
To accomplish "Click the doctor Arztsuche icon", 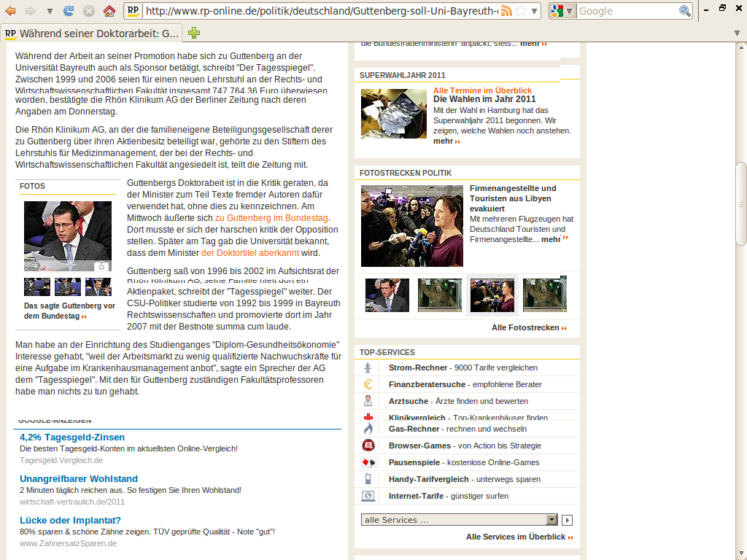I will pyautogui.click(x=368, y=401).
